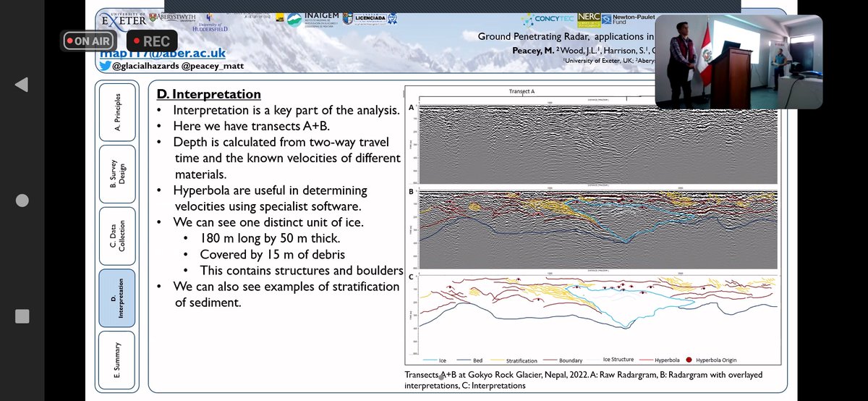Click the CONCYTEC logo
The width and height of the screenshot is (868, 401).
(546, 19)
